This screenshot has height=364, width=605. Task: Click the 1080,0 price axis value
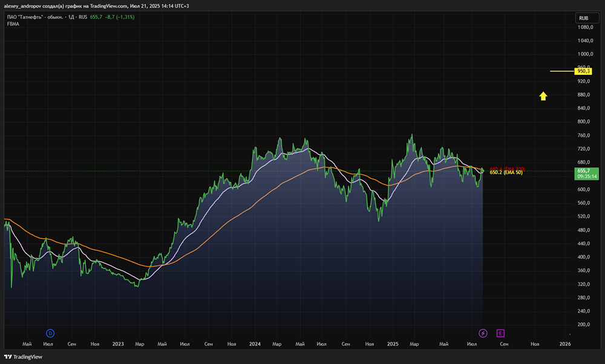coord(585,27)
